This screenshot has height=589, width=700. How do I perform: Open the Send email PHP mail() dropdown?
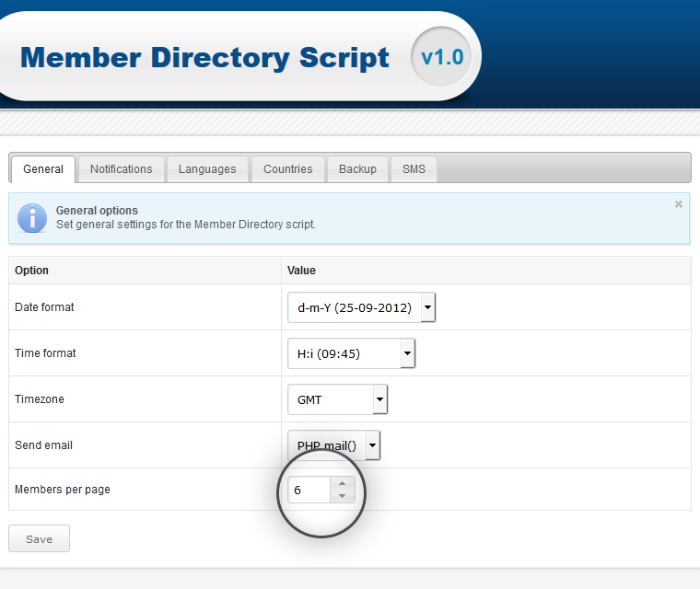[x=334, y=445]
